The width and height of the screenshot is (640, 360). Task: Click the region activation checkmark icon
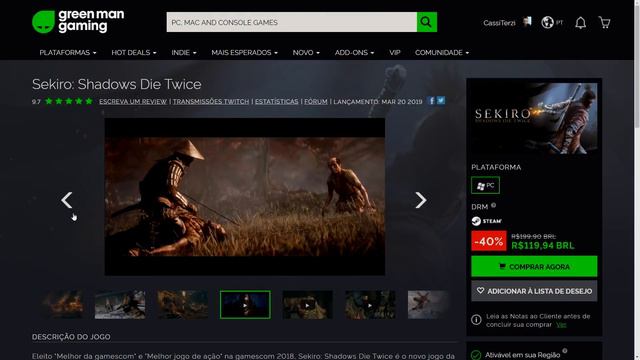[476, 355]
